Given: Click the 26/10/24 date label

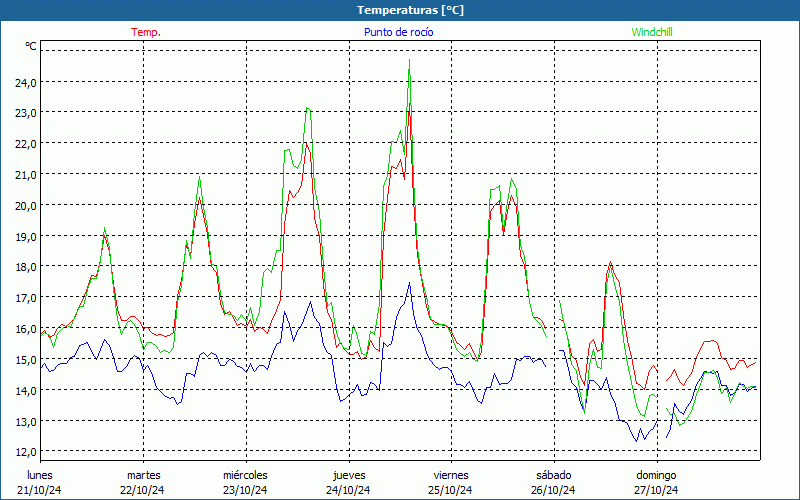Looking at the screenshot, I should (553, 490).
